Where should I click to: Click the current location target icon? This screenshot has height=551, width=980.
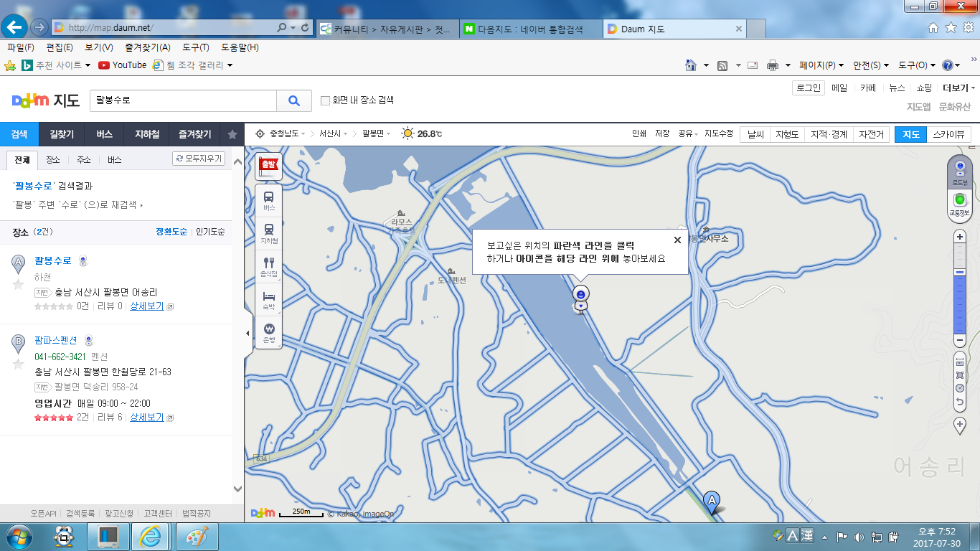point(260,134)
